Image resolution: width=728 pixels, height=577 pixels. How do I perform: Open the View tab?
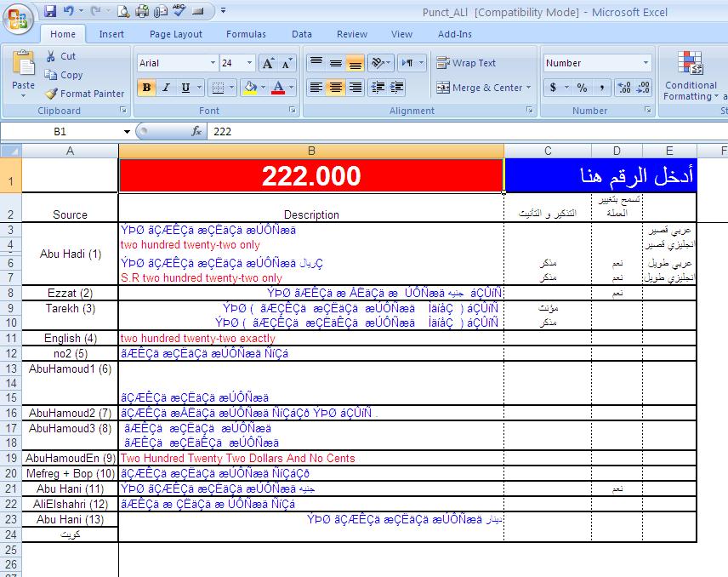pyautogui.click(x=401, y=34)
